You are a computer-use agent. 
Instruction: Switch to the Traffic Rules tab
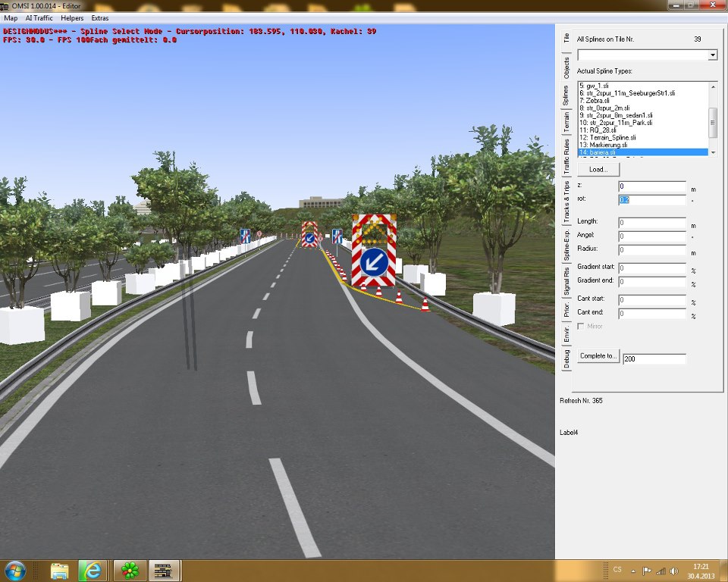tap(566, 158)
